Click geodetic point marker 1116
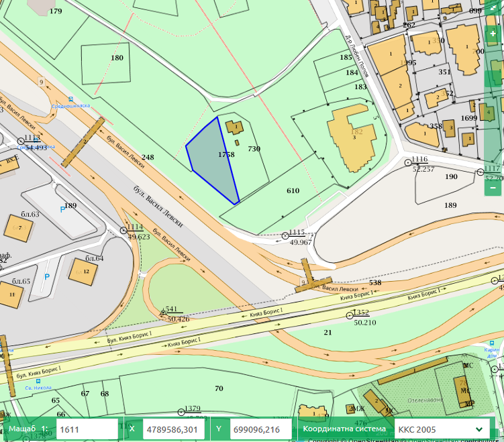Image resolution: width=504 pixels, height=442 pixels. pos(407,162)
